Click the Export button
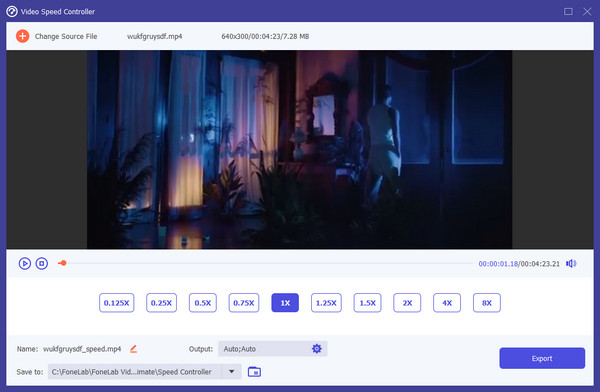Screen dimensions: 600x392 pyautogui.click(x=542, y=358)
